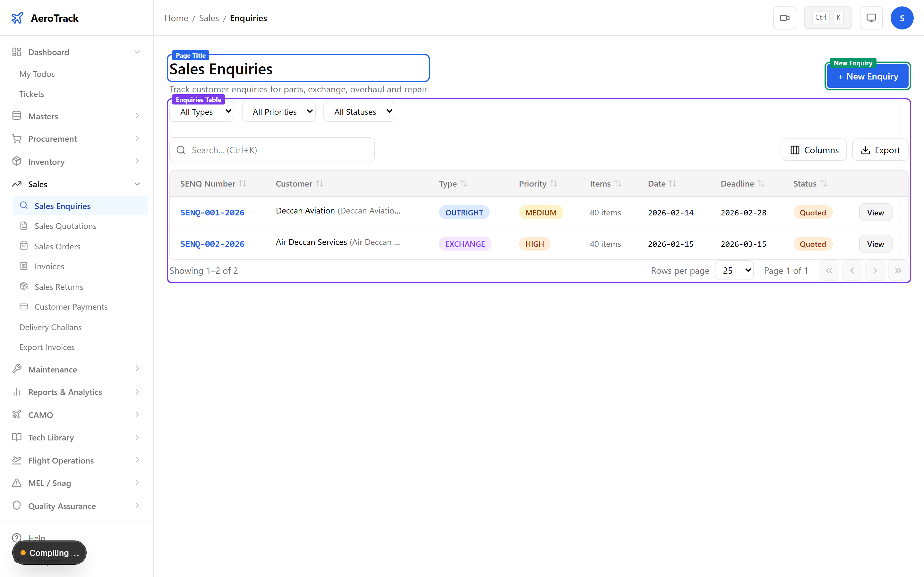Open the video call icon in the header

click(785, 18)
